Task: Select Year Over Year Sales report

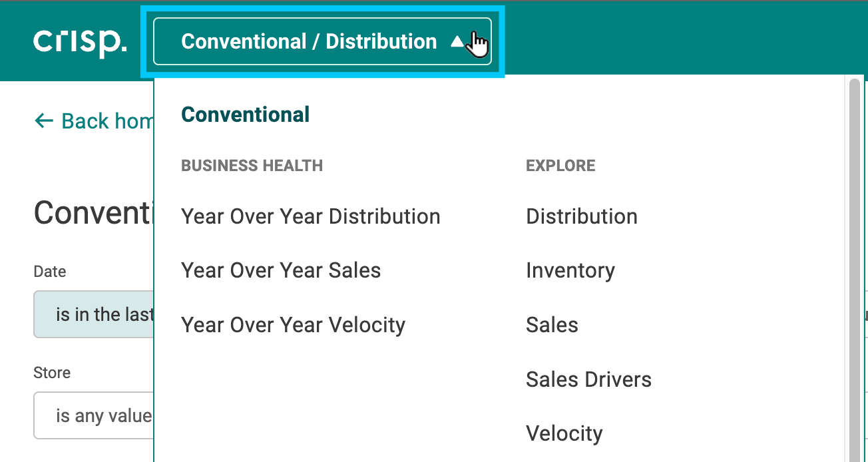Action: 280,270
